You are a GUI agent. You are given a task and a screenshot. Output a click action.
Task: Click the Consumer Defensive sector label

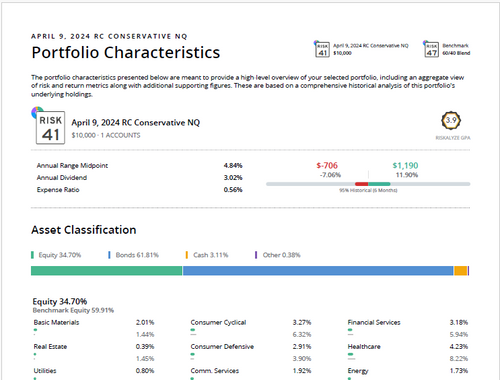pyautogui.click(x=222, y=347)
